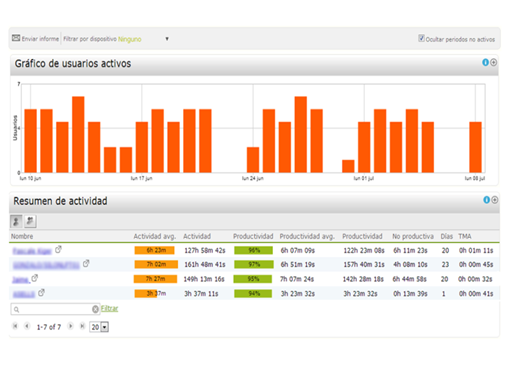Select the single user view icon
Viewport: 512px width, 368px height.
point(16,221)
